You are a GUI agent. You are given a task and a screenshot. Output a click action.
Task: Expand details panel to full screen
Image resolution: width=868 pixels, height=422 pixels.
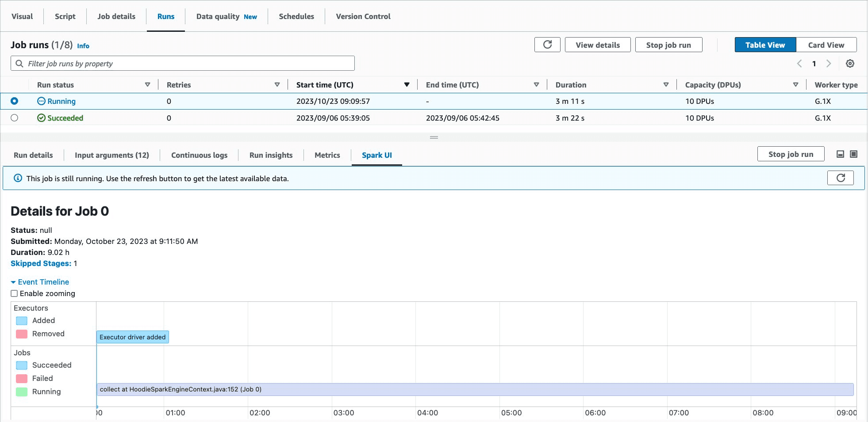(854, 154)
